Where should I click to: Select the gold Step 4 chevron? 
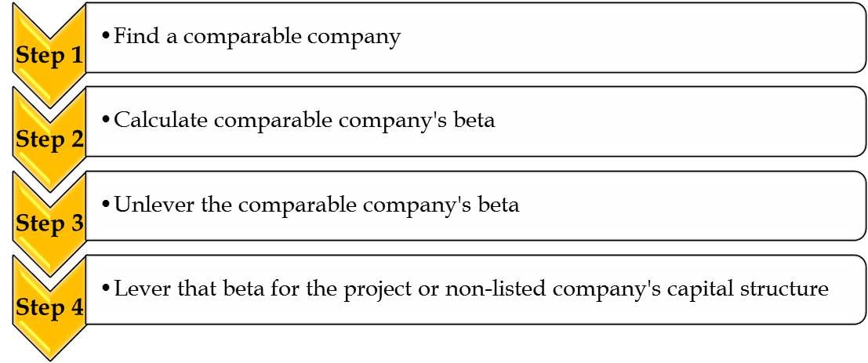(x=49, y=307)
